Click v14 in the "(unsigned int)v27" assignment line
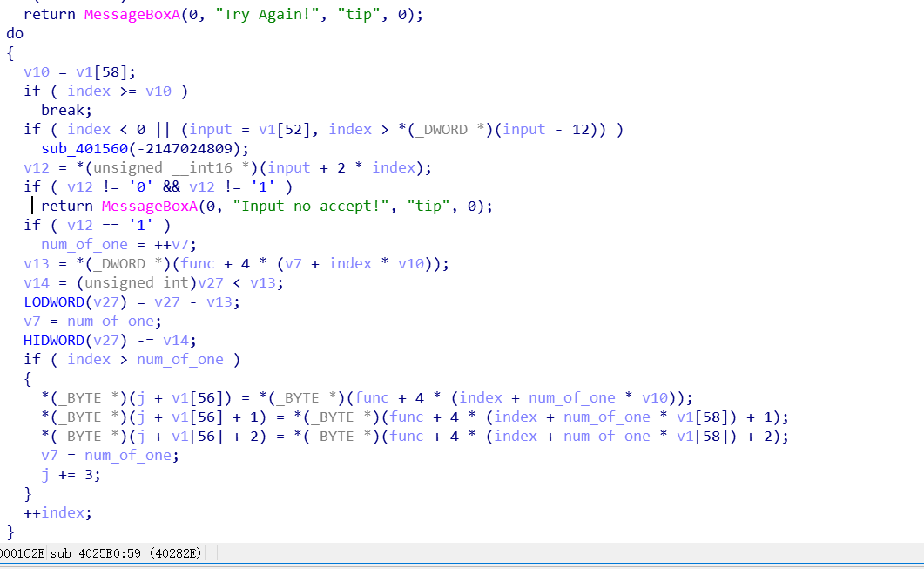Screen dimensions: 924x569 tap(36, 282)
